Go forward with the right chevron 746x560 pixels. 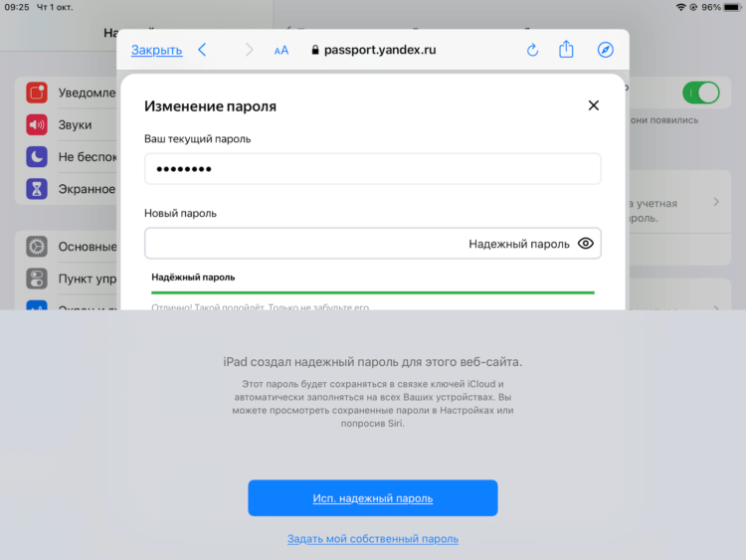(x=249, y=50)
